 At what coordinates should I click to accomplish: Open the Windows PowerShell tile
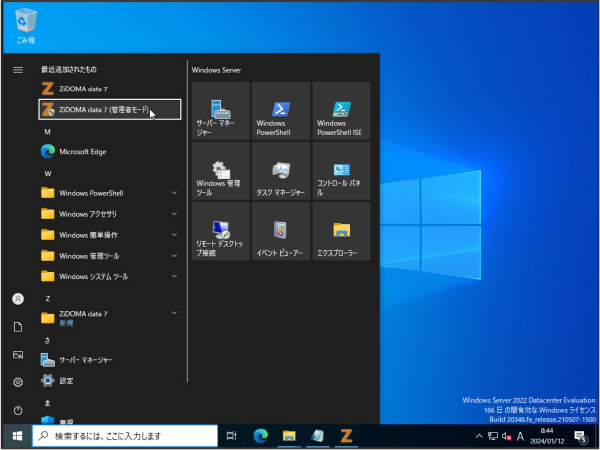pyautogui.click(x=281, y=111)
